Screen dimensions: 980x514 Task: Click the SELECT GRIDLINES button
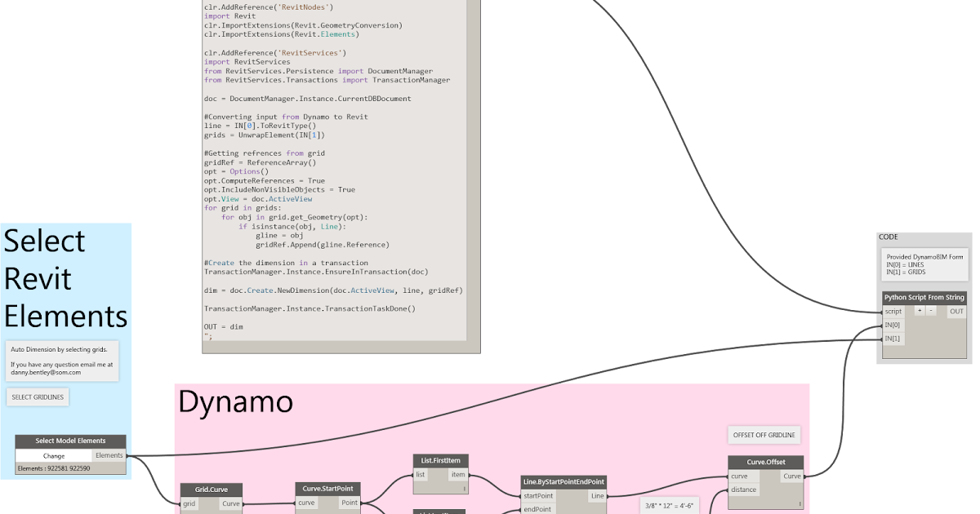click(37, 397)
